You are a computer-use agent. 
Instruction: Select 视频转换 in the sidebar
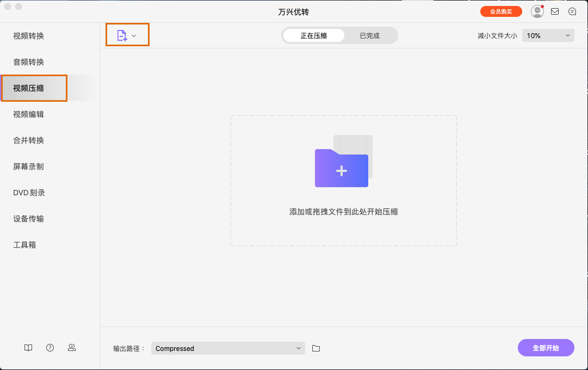(x=28, y=35)
